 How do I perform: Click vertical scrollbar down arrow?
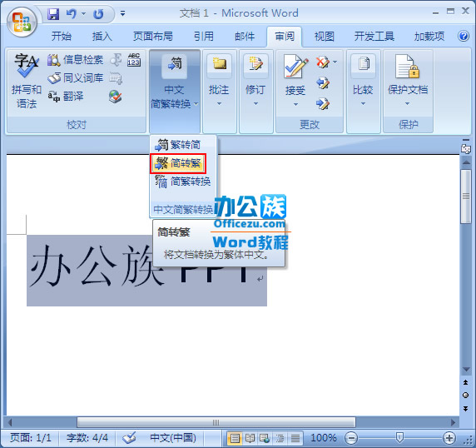pos(466,370)
